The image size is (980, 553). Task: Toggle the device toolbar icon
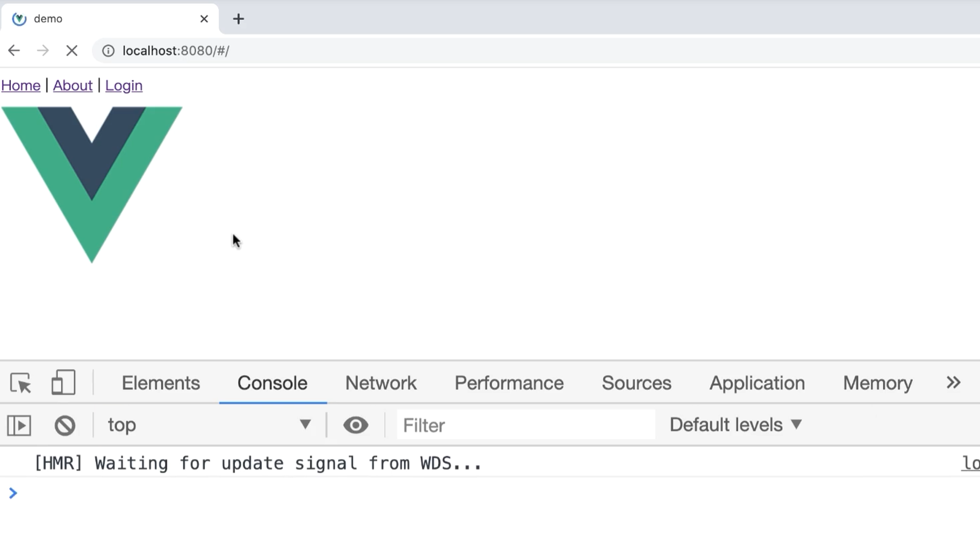(63, 383)
